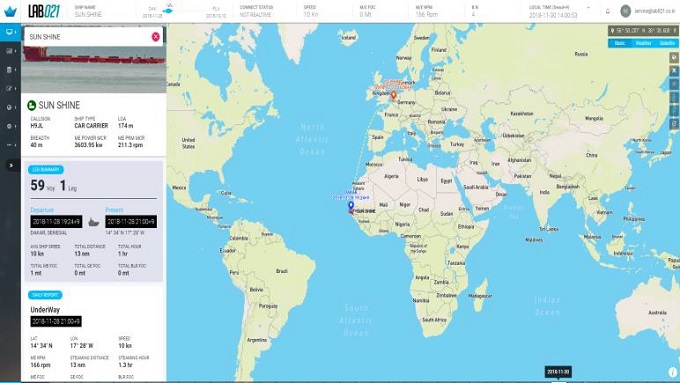Image resolution: width=680 pixels, height=383 pixels.
Task: Clear the SUN SHINE ship search
Action: [x=155, y=37]
